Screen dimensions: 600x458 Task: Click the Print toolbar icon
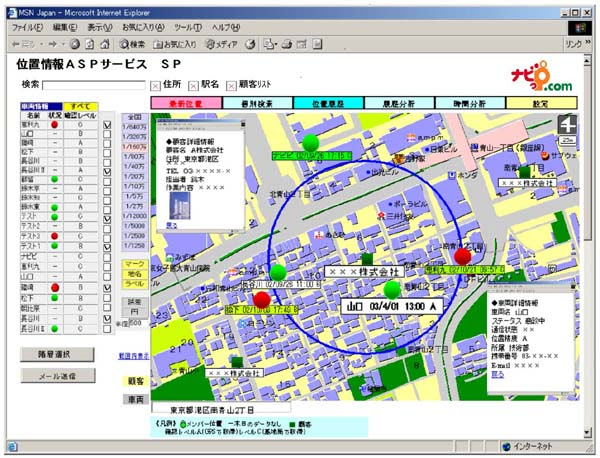[287, 44]
